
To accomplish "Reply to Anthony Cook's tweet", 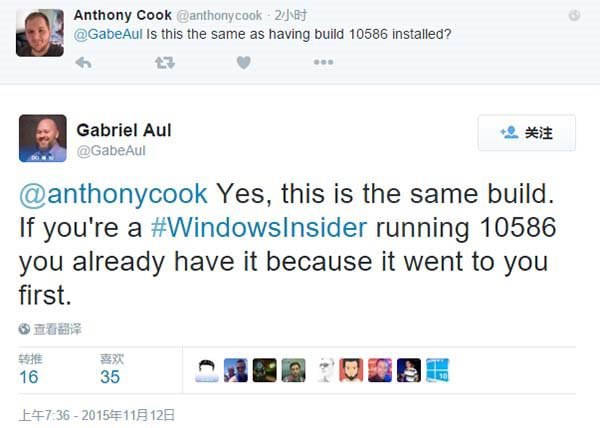I will 83,62.
